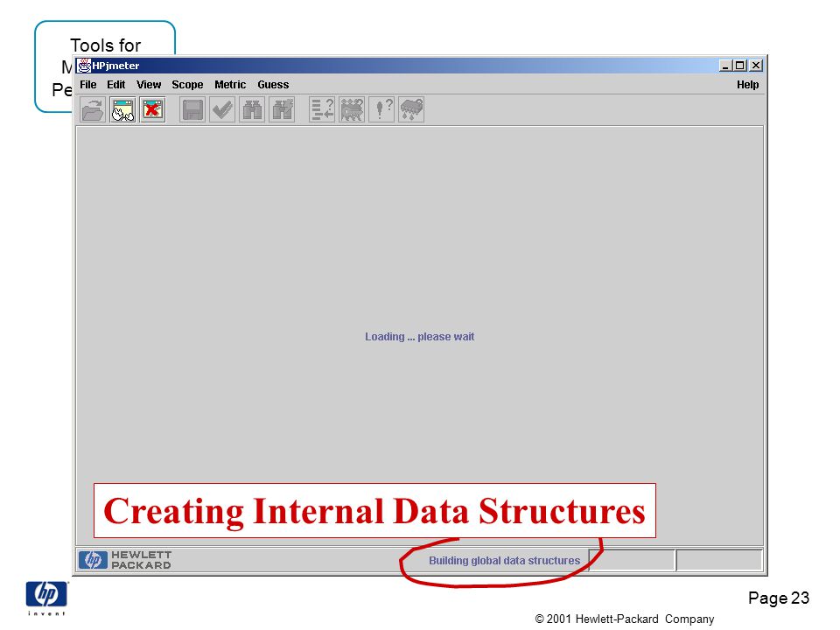
Task: Click the list with question mark icon
Action: click(322, 110)
